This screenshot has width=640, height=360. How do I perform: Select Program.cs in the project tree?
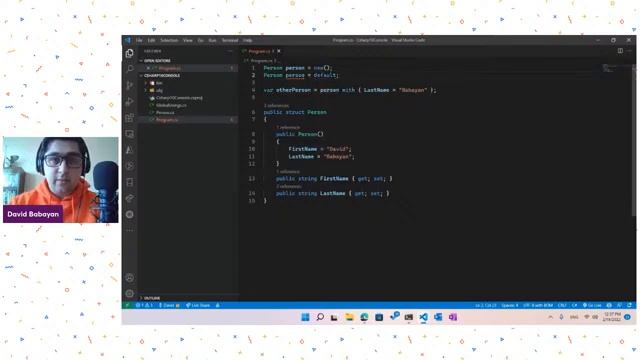tap(167, 120)
